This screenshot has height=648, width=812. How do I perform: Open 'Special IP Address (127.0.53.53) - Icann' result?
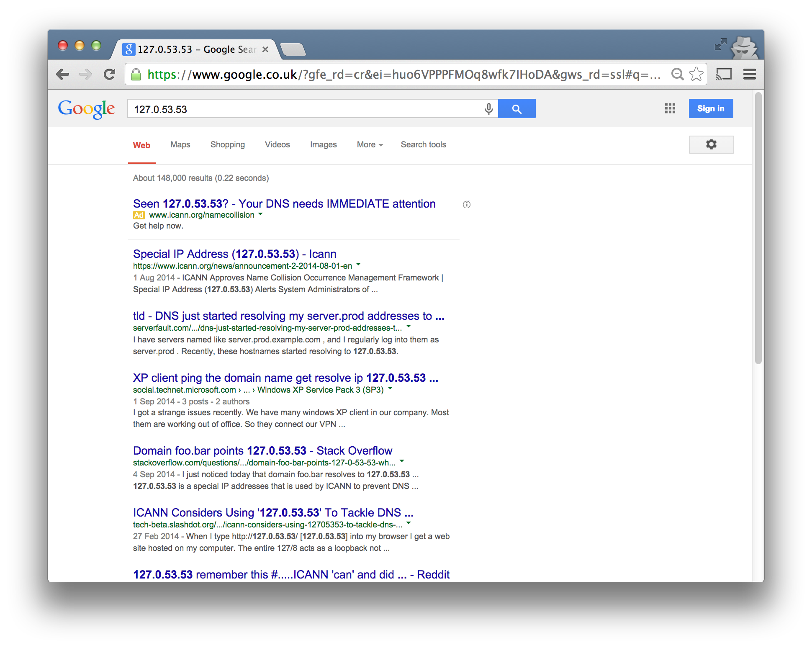tap(235, 254)
